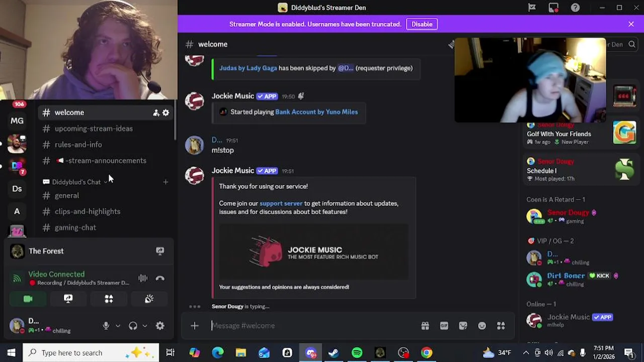Viewport: 644px width, 362px height.
Task: Open the Judas by Lady Gaga link
Action: pyautogui.click(x=248, y=68)
